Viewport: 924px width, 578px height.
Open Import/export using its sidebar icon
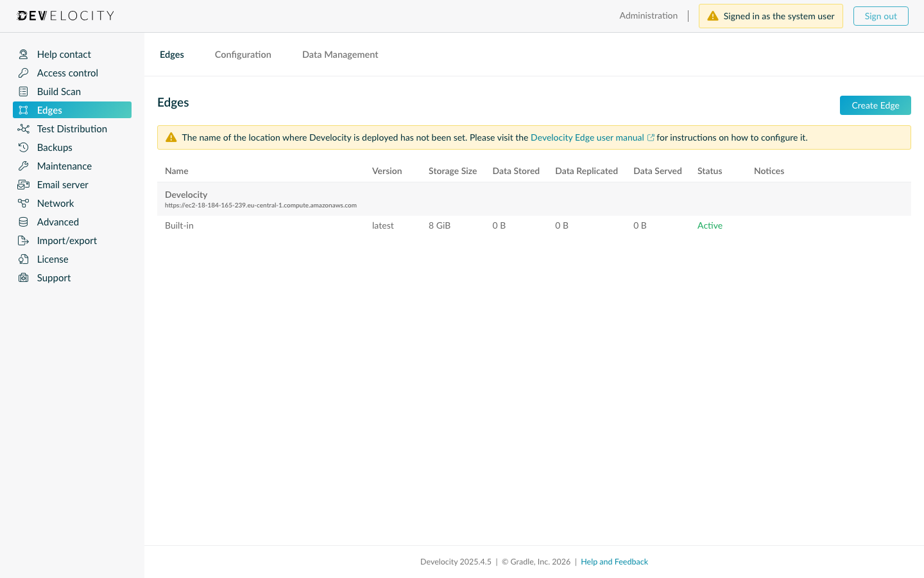pos(23,240)
